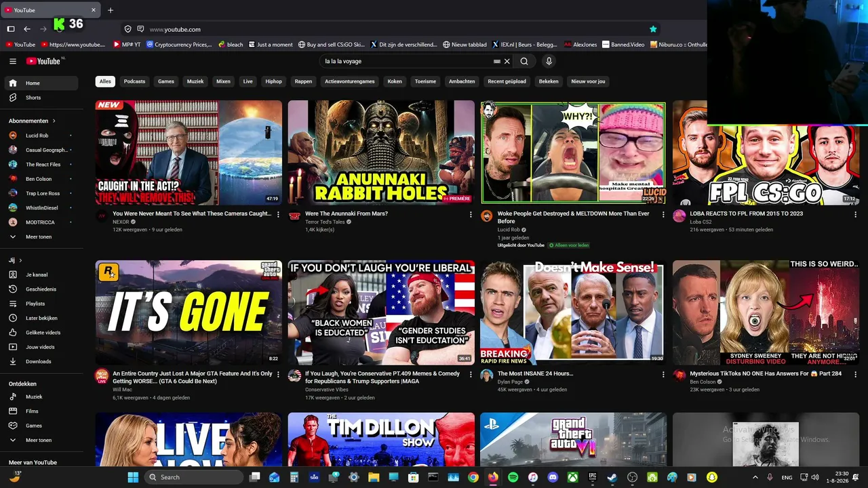Open the IT'S GONE GTA thumbnail
This screenshot has height=488, width=868.
(189, 312)
